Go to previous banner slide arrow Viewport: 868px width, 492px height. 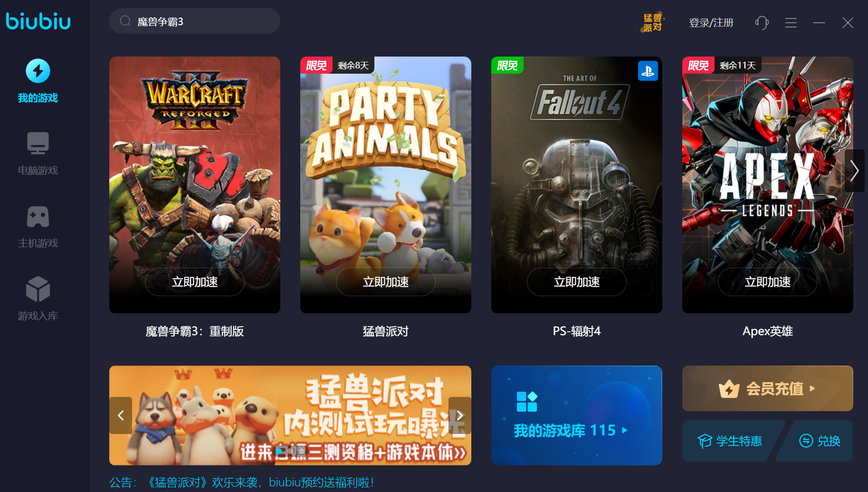[x=121, y=415]
